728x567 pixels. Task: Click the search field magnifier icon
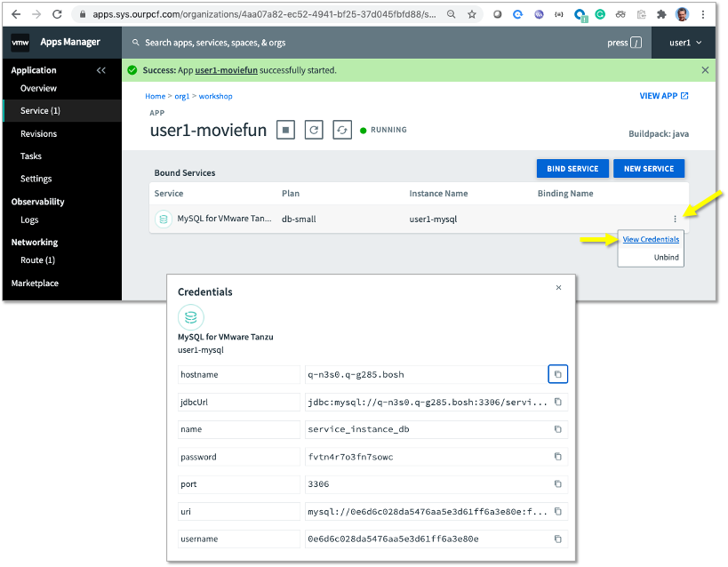pos(136,43)
